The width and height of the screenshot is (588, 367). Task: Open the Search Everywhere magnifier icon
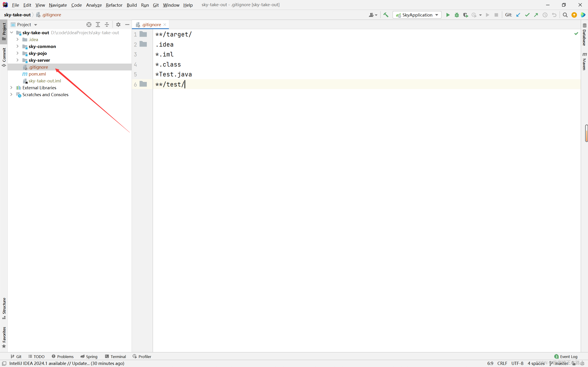[x=565, y=15]
